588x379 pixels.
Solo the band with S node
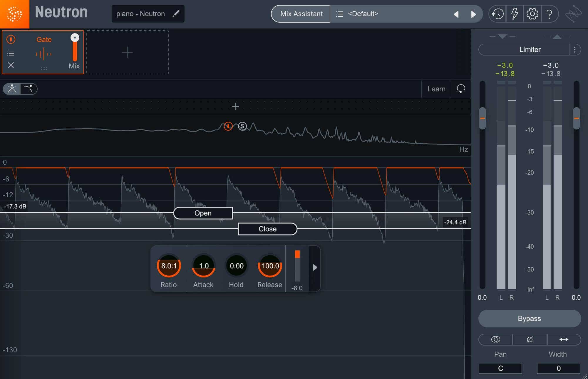point(242,126)
